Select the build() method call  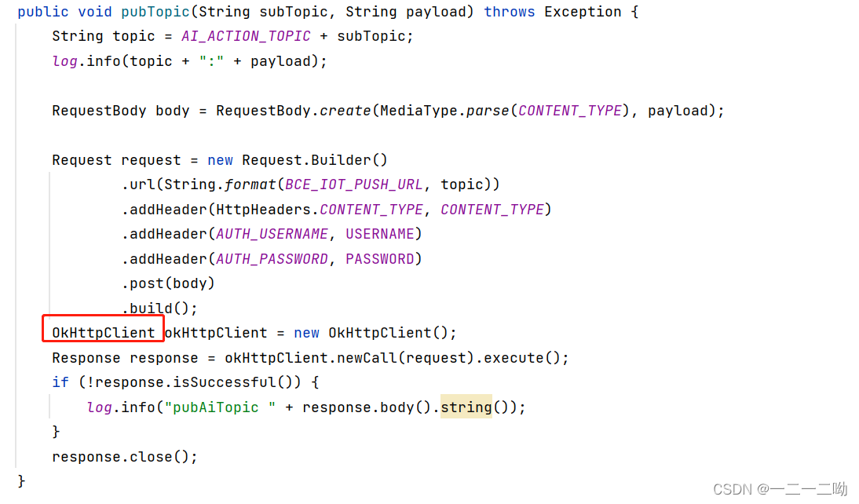(x=157, y=308)
